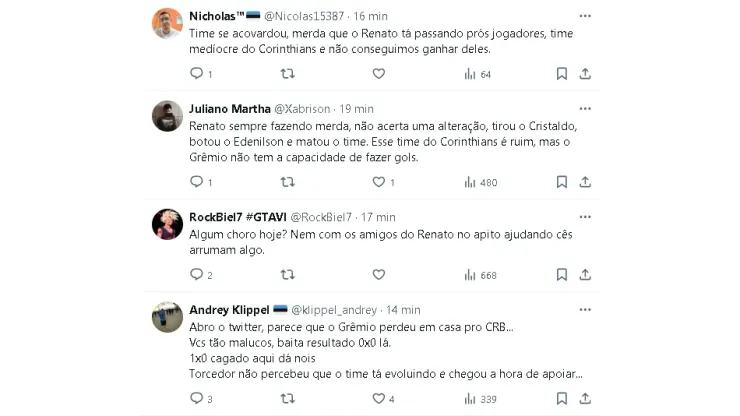Open RockBiel7's profile picture
The image size is (740, 416).
167,224
